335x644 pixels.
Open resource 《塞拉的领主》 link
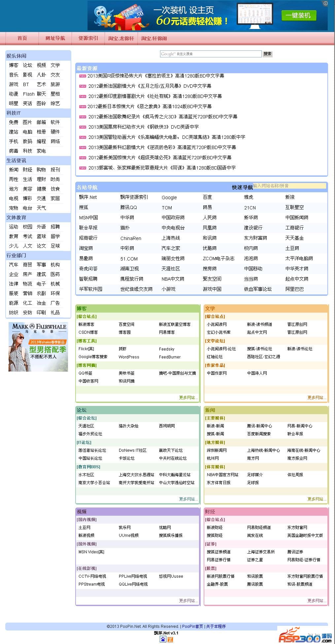155,76
